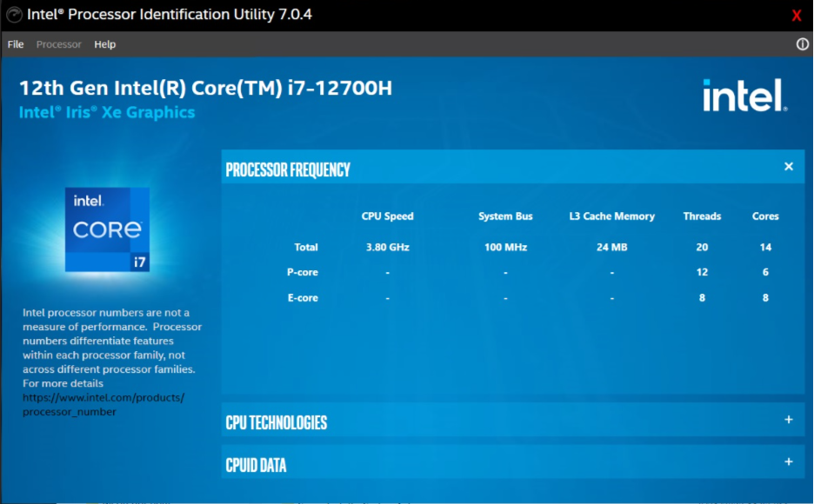Click the P-core threads value 12
This screenshot has width=814, height=504.
click(x=702, y=272)
